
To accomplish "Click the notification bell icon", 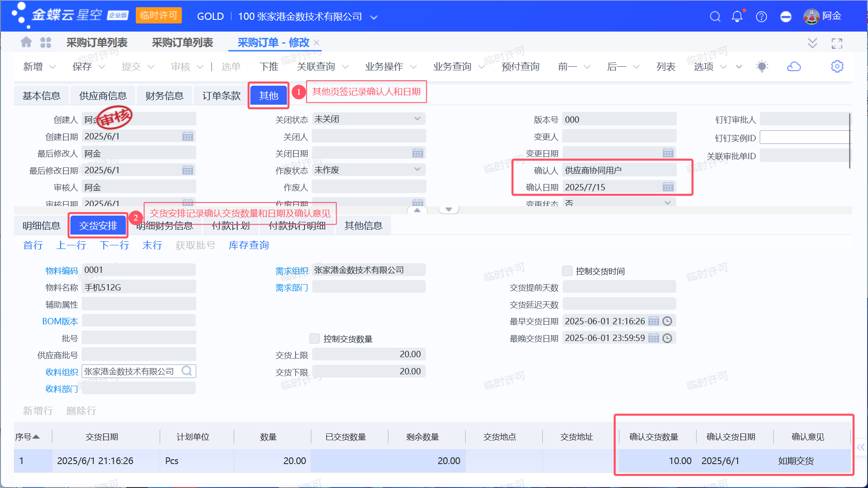I will pyautogui.click(x=737, y=16).
